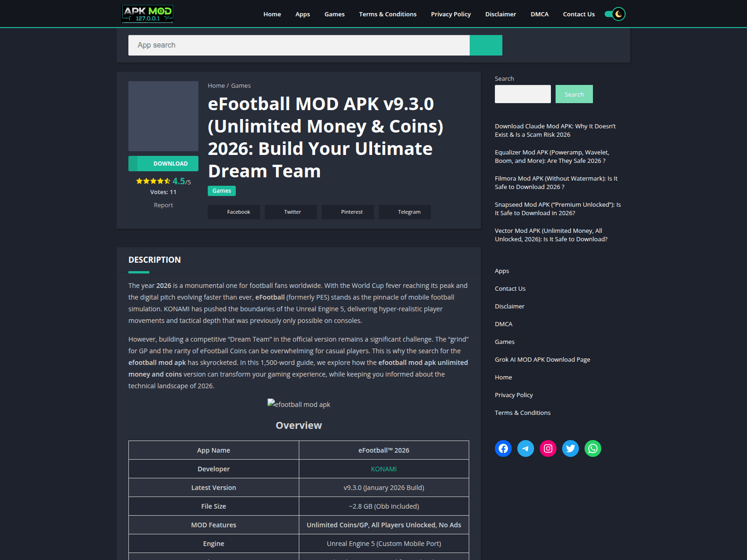Click the Overview heading
Image resolution: width=747 pixels, height=560 pixels.
(x=299, y=425)
